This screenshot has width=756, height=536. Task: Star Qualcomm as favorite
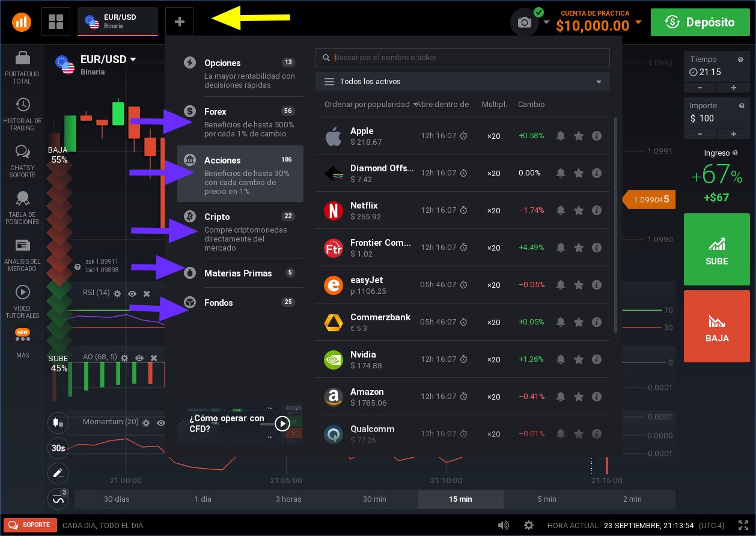579,434
